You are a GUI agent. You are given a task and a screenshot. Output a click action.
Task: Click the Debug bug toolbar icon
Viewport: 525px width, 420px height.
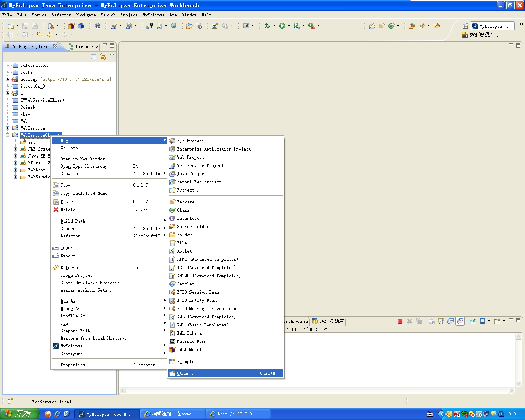pyautogui.click(x=267, y=26)
